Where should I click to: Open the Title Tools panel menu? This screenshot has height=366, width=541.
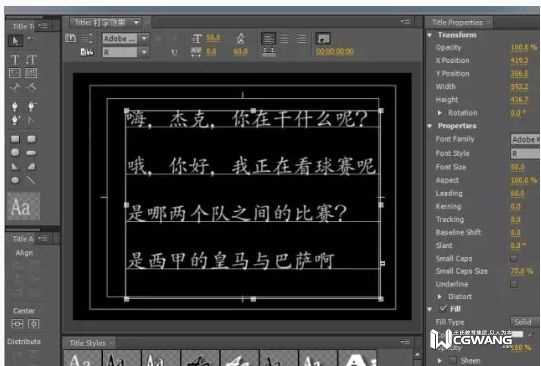coord(43,26)
